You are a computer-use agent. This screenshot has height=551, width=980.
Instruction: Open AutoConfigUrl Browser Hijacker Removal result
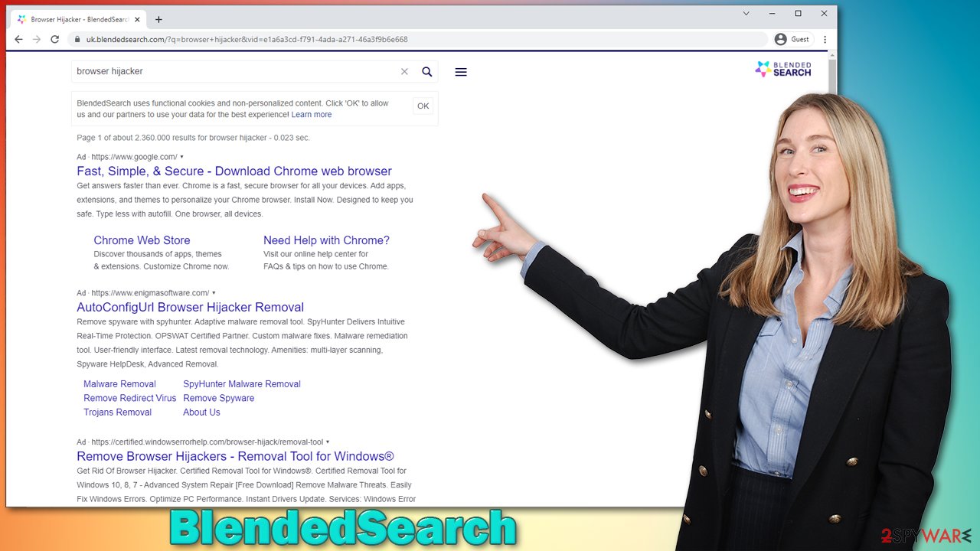pyautogui.click(x=191, y=308)
